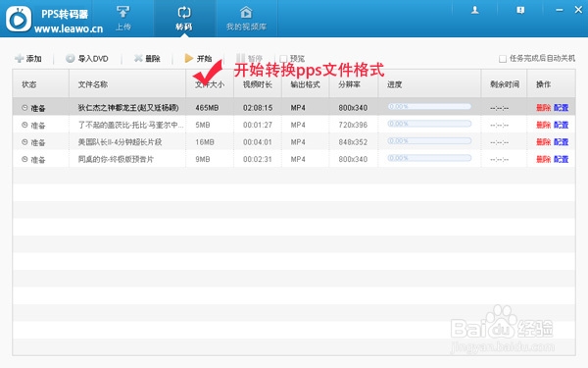Viewport: 588px width, 368px height.
Task: Click the 删除 toolbar button
Action: (147, 59)
